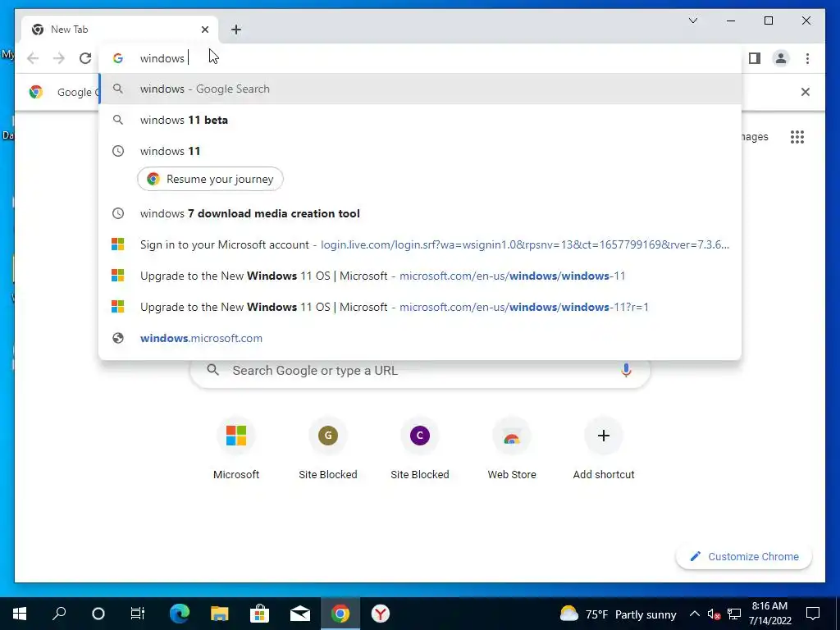Open the profile avatar menu
The image size is (840, 630).
click(x=781, y=58)
